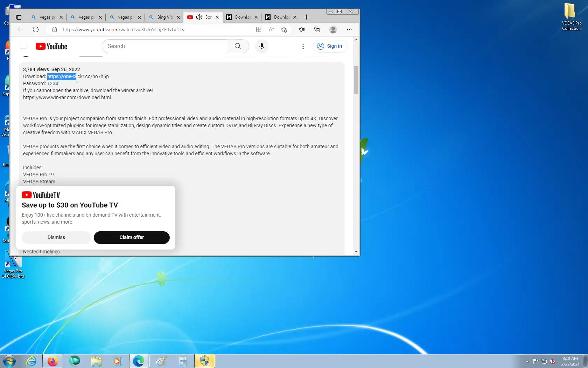Click the apps icon in the address bar
Image resolution: width=588 pixels, height=368 pixels.
(x=259, y=29)
